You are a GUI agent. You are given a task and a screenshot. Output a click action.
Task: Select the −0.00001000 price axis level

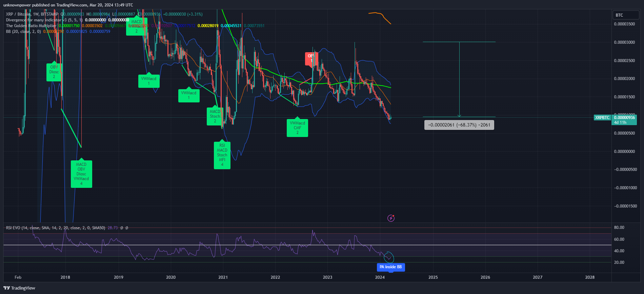click(625, 188)
